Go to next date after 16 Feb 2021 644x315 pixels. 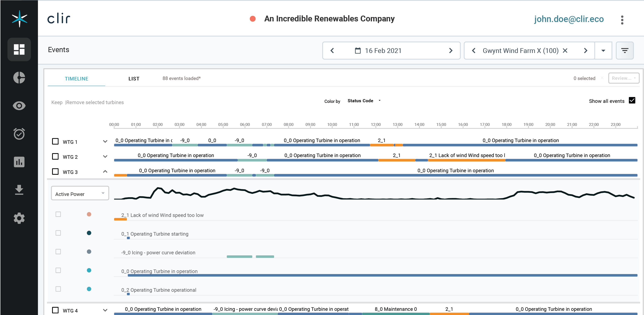[451, 50]
